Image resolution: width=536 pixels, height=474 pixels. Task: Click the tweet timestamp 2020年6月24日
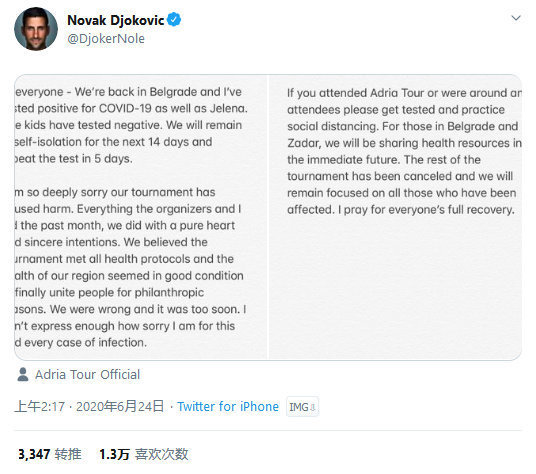tap(120, 406)
